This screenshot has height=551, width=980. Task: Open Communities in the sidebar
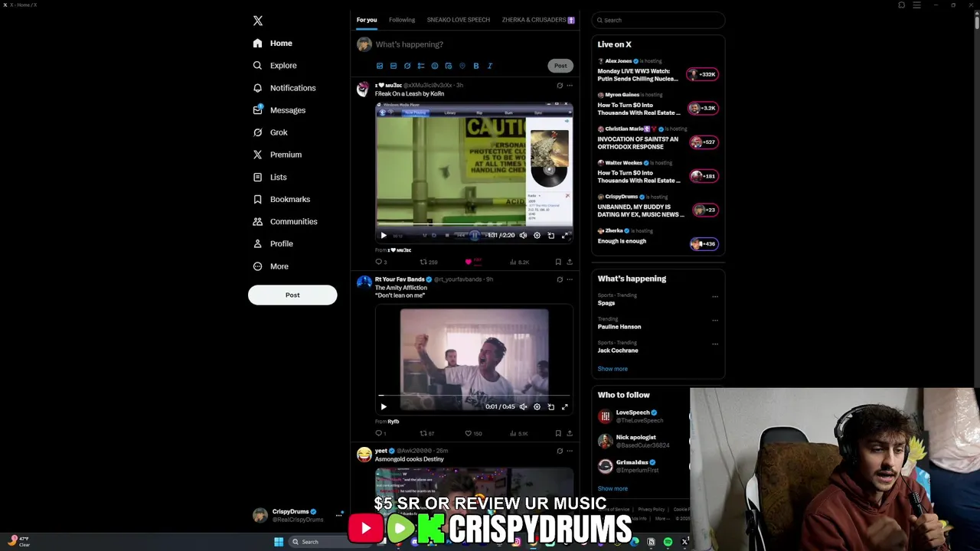285,221
